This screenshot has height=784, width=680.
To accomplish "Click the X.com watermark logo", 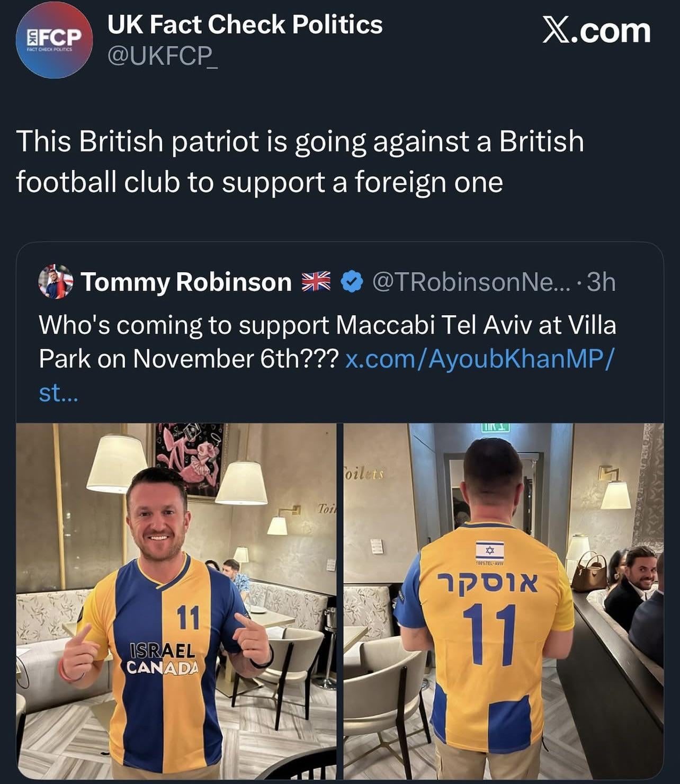I will (x=596, y=31).
